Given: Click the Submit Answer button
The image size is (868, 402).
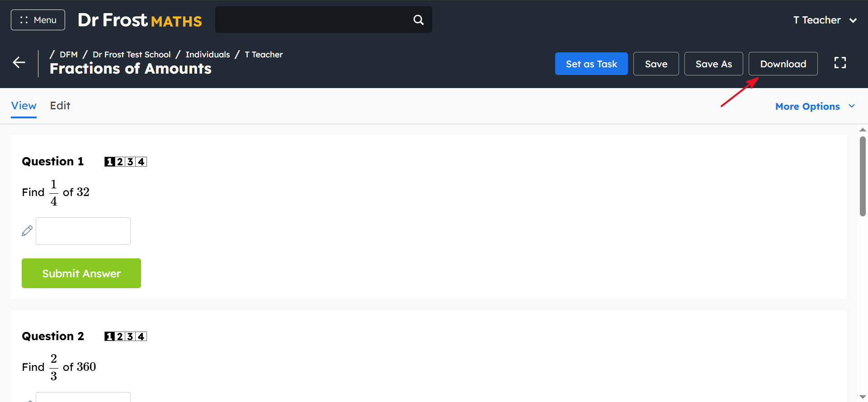Looking at the screenshot, I should (81, 273).
